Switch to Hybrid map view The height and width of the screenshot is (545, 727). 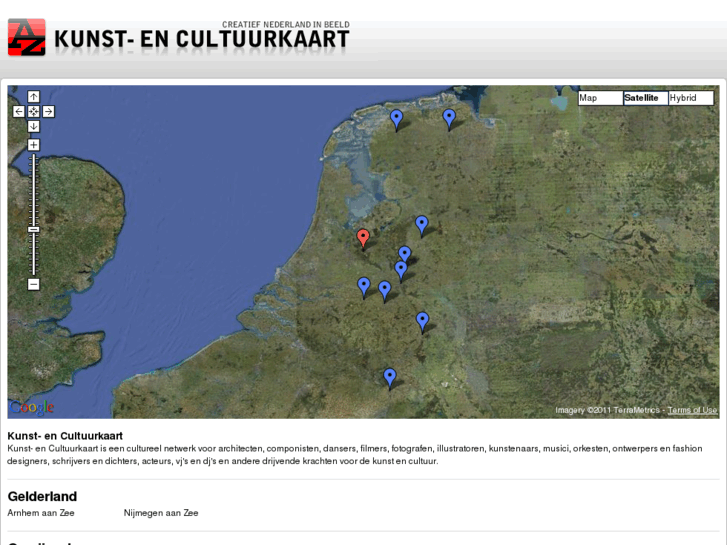690,98
